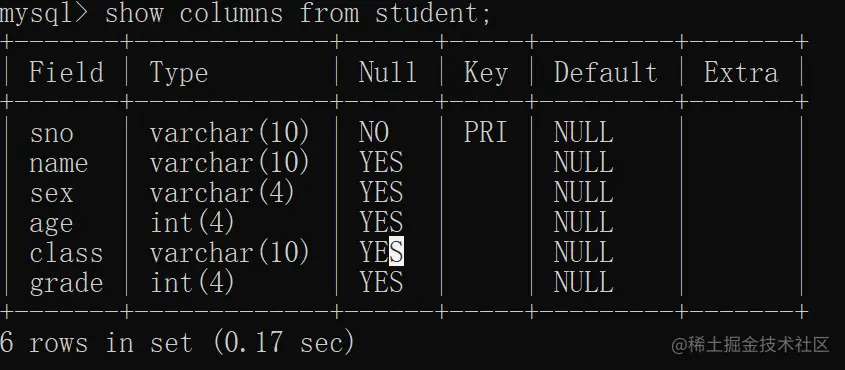845x370 pixels.
Task: Click the highlighted S cursor in class row
Action: (x=396, y=253)
